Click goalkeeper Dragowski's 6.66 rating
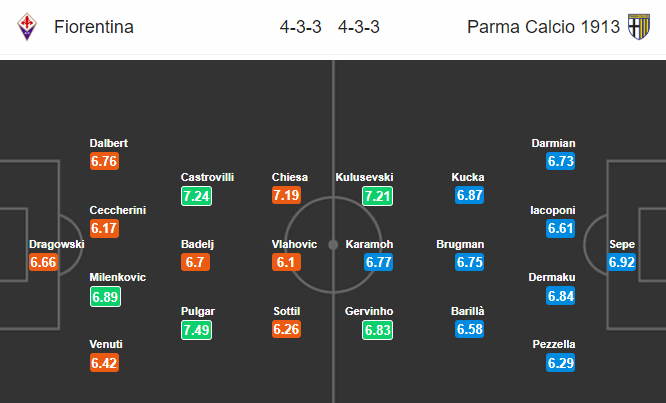Viewport: 666px width, 403px height. pyautogui.click(x=43, y=262)
